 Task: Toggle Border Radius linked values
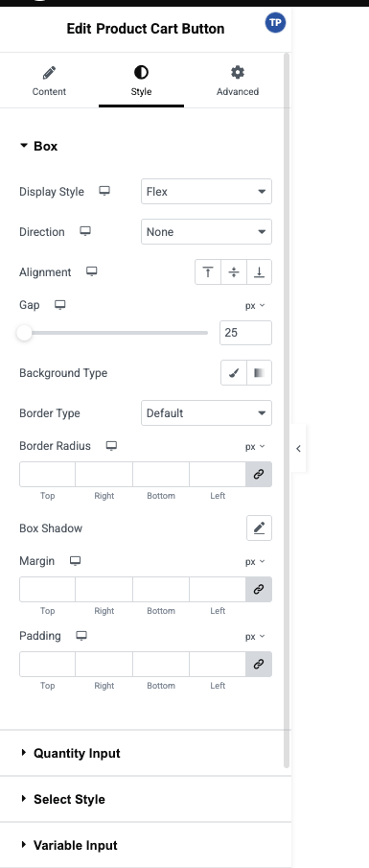coord(259,475)
